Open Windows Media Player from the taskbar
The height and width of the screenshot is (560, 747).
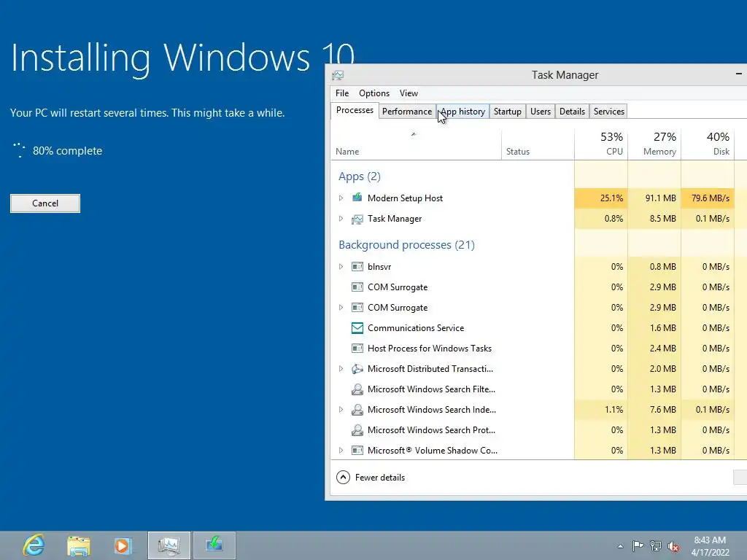tap(123, 545)
